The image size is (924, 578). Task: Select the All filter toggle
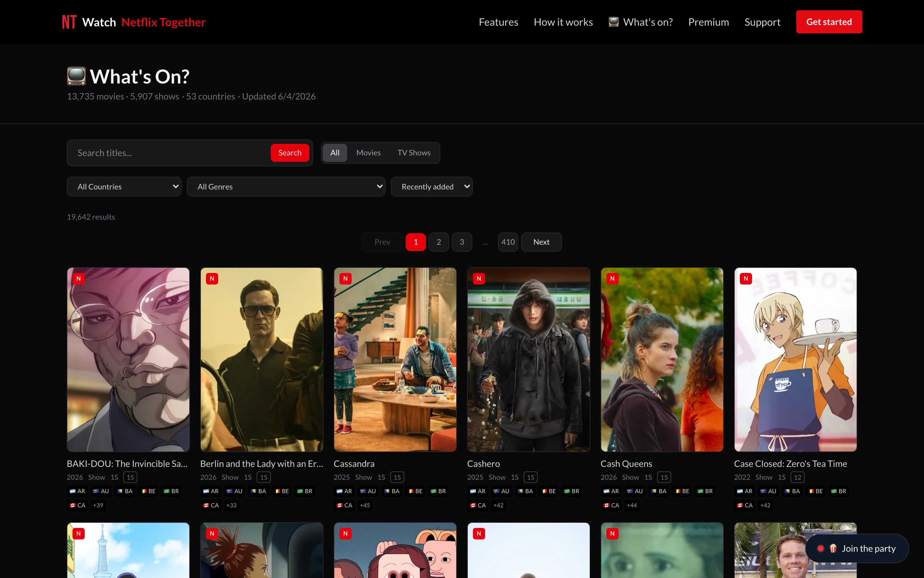pos(335,153)
